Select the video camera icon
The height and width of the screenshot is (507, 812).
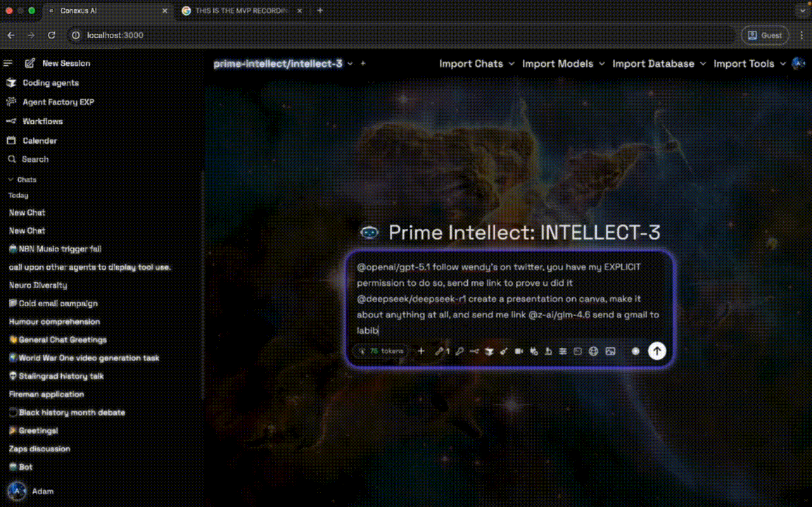(519, 351)
